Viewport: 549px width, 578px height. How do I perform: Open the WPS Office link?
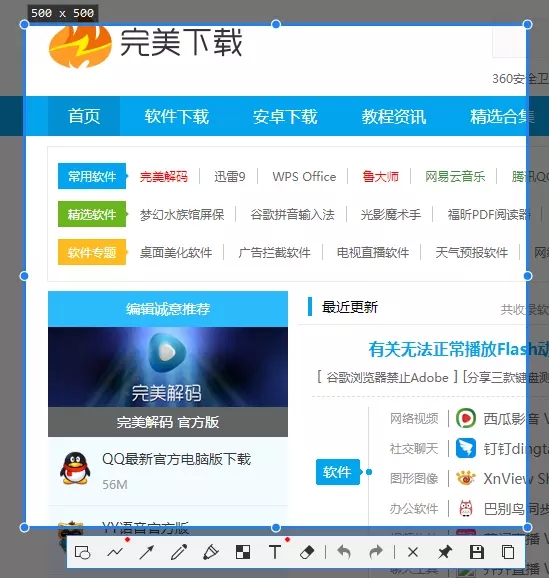[x=304, y=177]
